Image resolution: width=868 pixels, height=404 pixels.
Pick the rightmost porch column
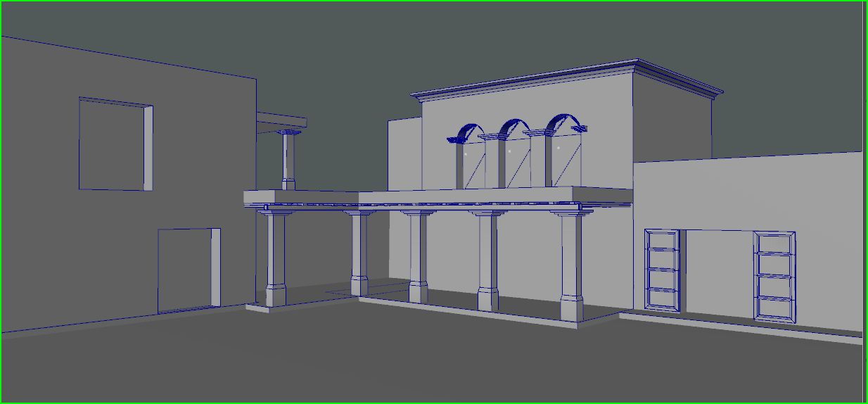pyautogui.click(x=571, y=267)
